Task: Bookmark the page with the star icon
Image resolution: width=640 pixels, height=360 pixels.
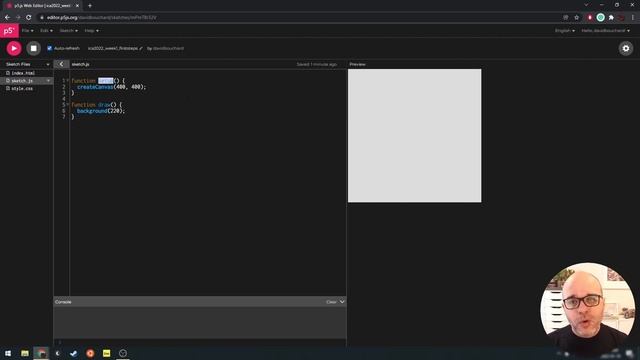Action: [x=576, y=18]
